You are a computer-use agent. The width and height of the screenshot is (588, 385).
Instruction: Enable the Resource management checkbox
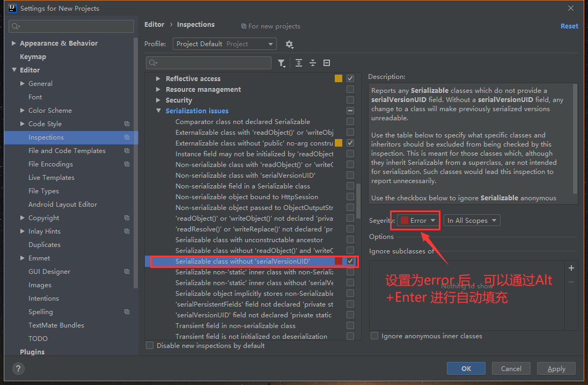(350, 89)
